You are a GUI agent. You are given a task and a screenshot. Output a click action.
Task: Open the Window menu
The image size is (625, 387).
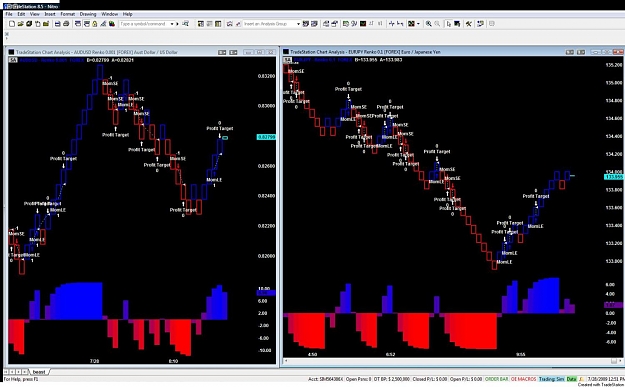coord(109,14)
